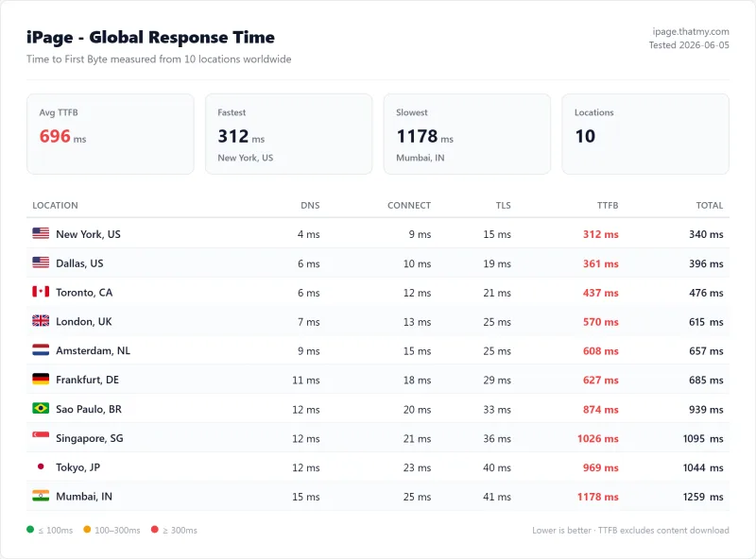Viewport: 756px width, 559px height.
Task: Click the Netherlands flag beside Amsterdam
Action: 41,350
